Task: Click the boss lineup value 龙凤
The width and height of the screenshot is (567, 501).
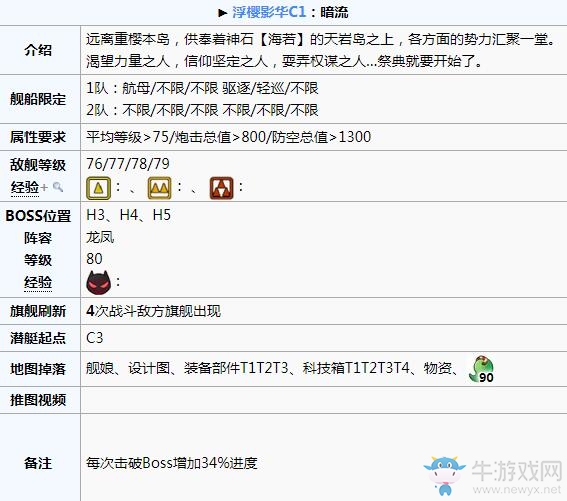Action: (100, 237)
